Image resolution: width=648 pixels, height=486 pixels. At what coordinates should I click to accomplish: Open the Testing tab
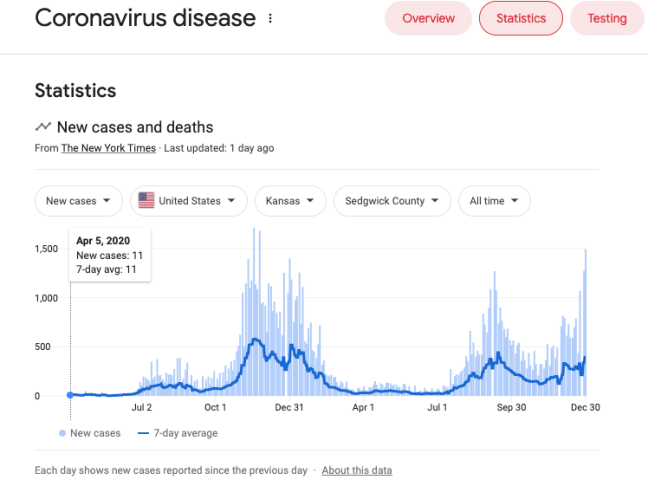[x=606, y=19]
